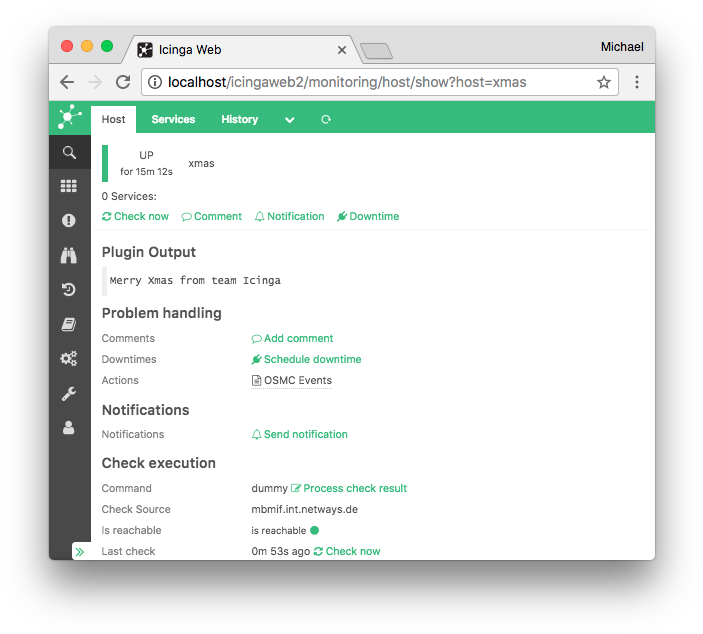This screenshot has width=703, height=634.
Task: Open the History clock icon in the sidebar
Action: click(69, 290)
